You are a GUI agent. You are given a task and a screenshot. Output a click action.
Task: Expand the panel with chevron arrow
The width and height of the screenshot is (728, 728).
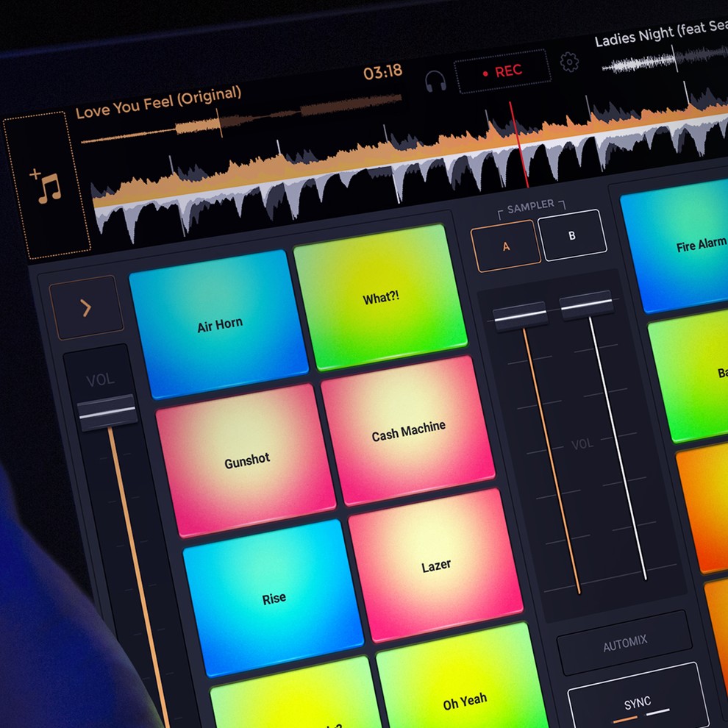coord(86,307)
